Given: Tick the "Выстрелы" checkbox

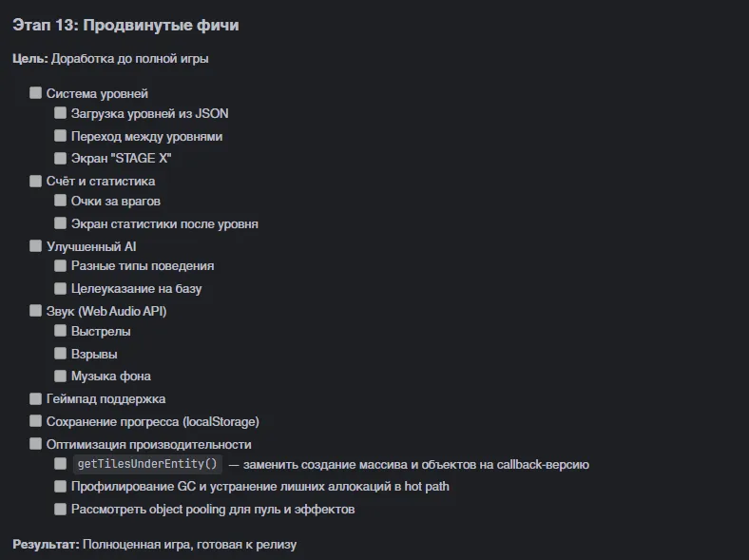Looking at the screenshot, I should (61, 332).
